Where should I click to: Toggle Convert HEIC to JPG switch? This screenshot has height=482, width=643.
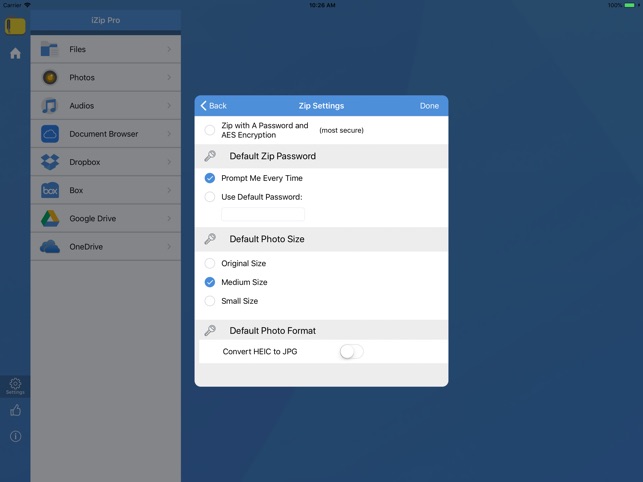[351, 352]
